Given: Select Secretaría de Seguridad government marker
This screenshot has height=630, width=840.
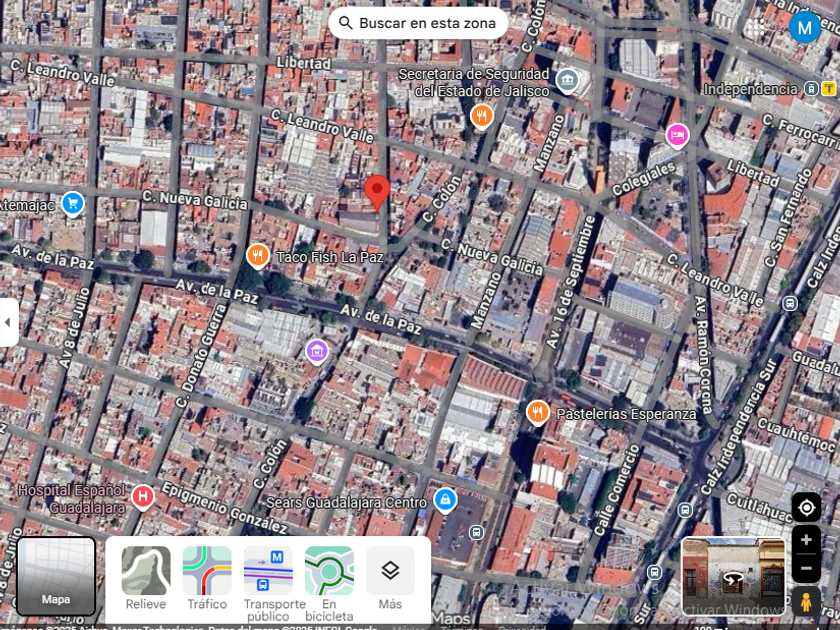Looking at the screenshot, I should coord(568,79).
